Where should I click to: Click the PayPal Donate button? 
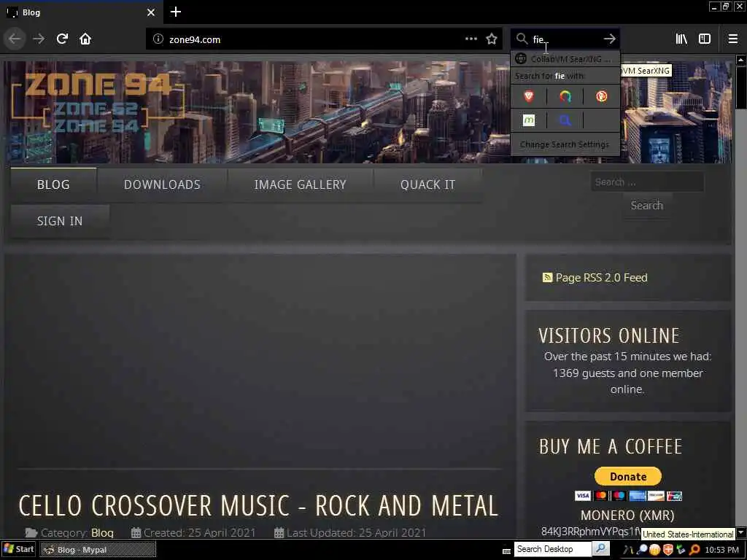(628, 477)
